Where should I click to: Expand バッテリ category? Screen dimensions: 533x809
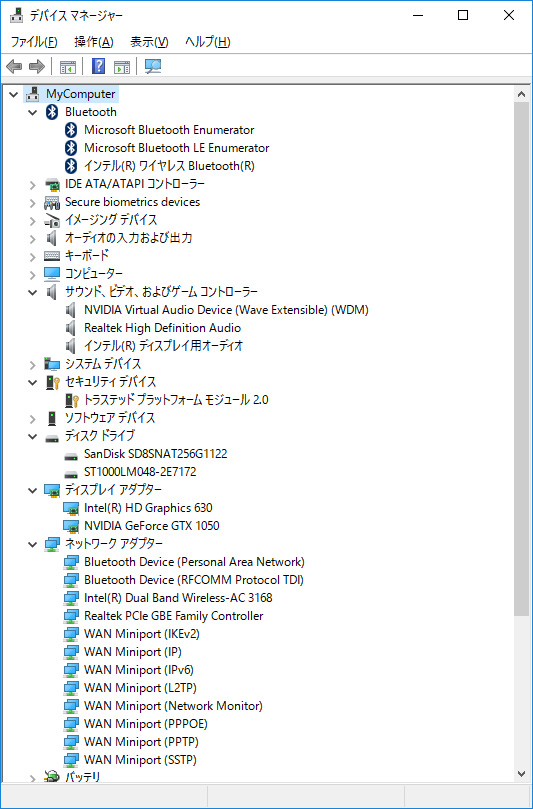(33, 777)
